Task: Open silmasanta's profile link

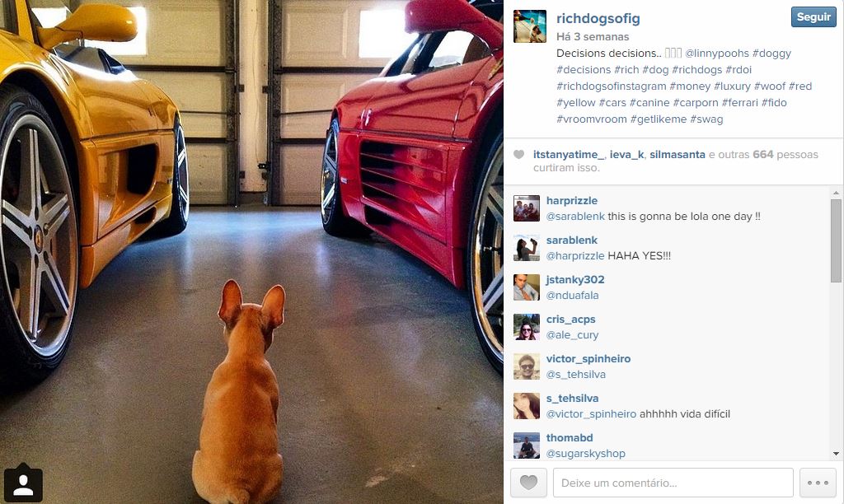Action: click(x=678, y=154)
